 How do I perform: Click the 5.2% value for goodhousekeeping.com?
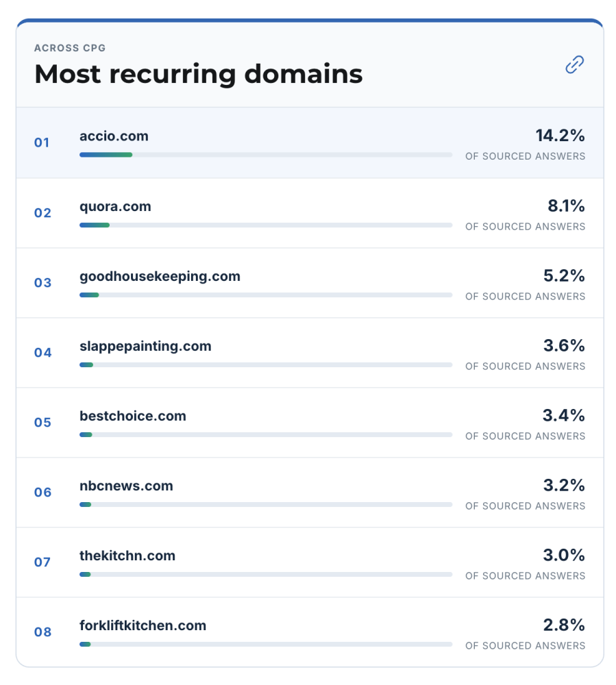coord(565,275)
